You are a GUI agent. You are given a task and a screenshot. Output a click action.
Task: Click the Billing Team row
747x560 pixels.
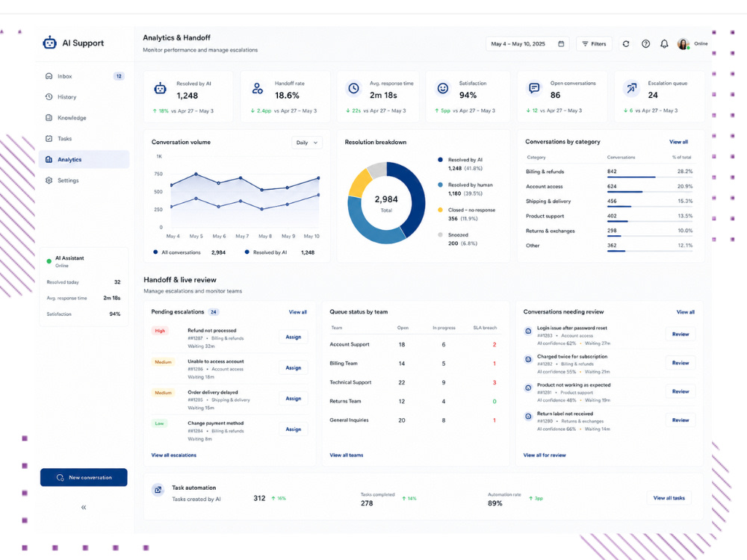pyautogui.click(x=414, y=364)
